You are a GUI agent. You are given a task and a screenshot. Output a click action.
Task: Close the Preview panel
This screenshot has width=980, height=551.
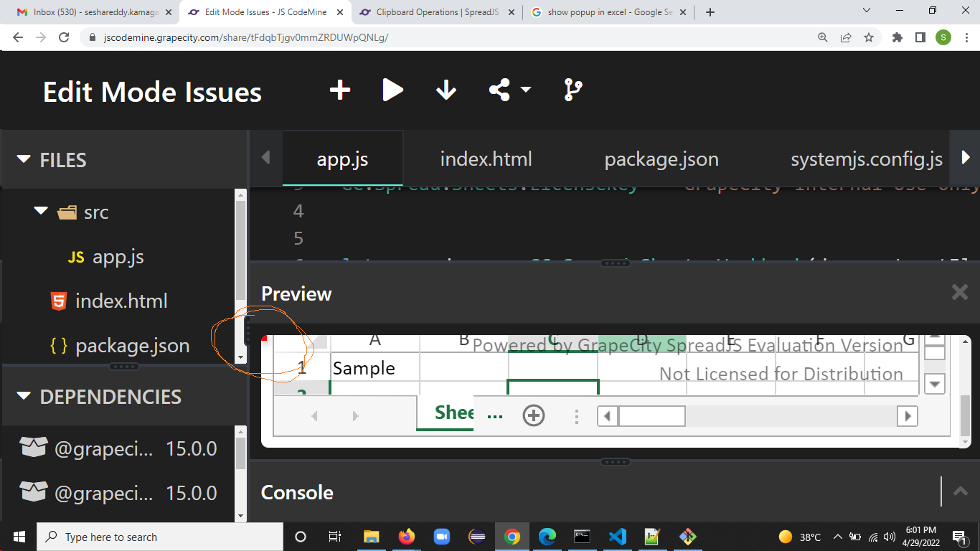coord(959,292)
